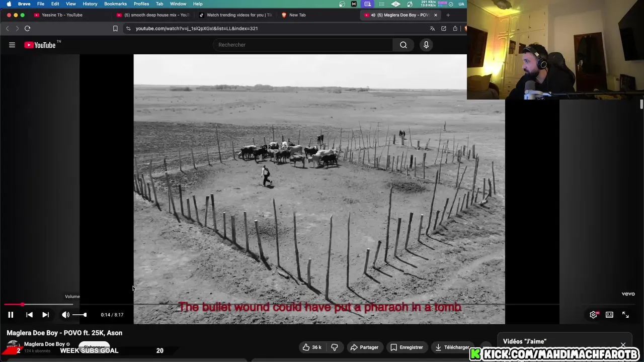644x362 pixels.
Task: Open the Maglera Doe Boy channel name
Action: pyautogui.click(x=44, y=344)
